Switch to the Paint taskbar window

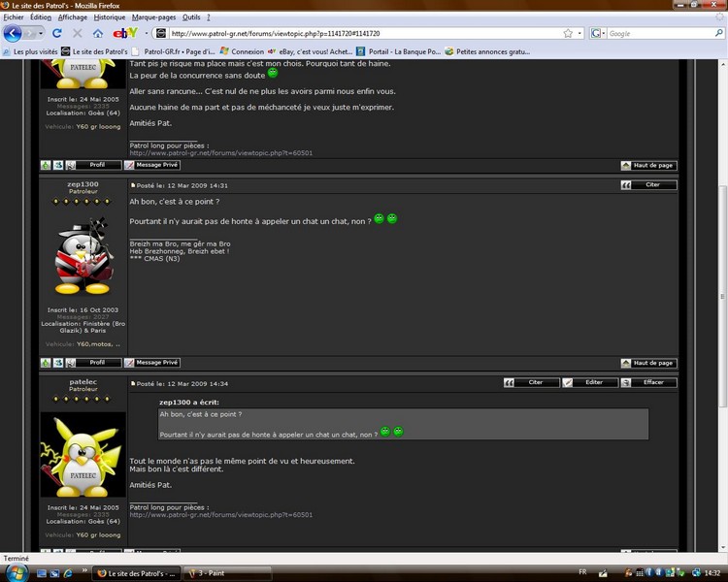(227, 573)
